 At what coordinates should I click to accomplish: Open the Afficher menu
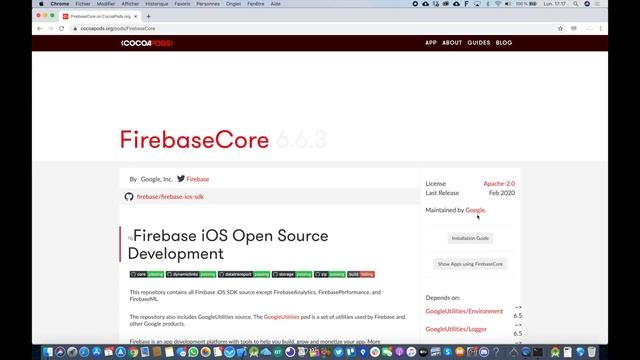[x=130, y=4]
